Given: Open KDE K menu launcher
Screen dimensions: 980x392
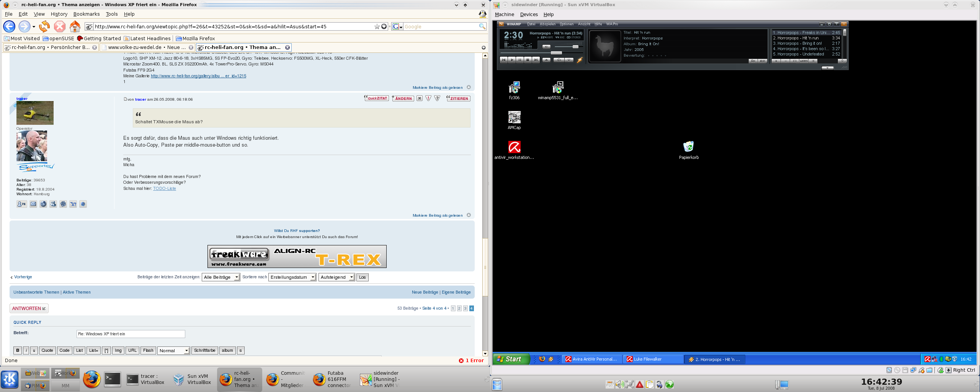Looking at the screenshot, I should (10, 380).
